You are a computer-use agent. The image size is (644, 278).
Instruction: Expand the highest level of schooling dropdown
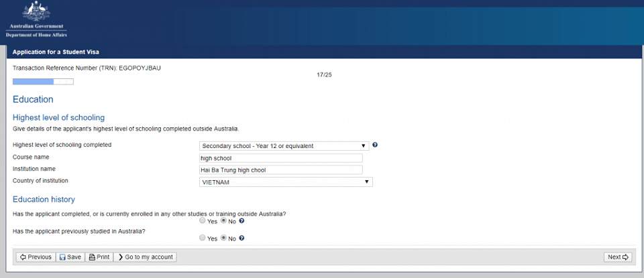click(284, 145)
